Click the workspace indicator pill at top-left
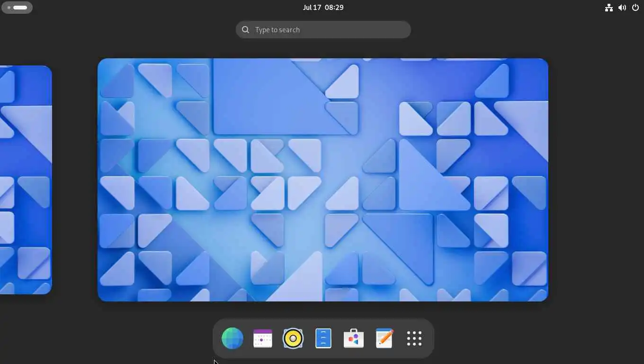 pos(17,8)
